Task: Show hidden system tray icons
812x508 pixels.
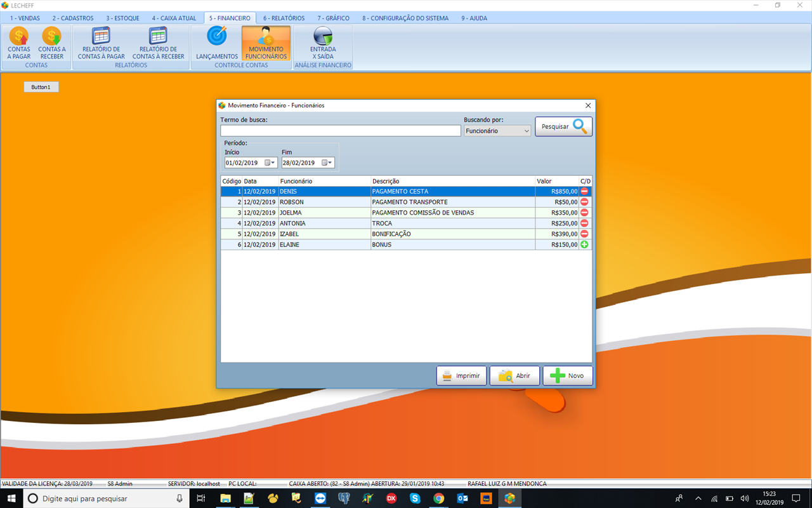Action: point(698,498)
